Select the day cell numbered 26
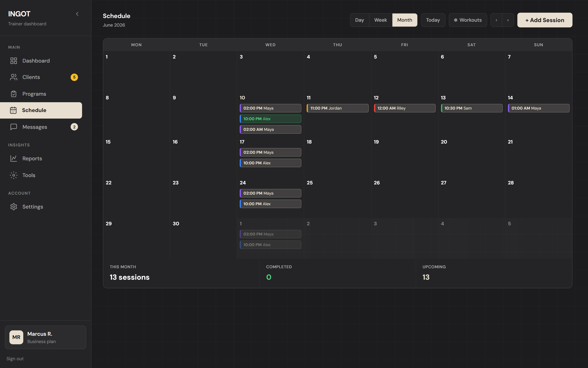 coord(404,197)
